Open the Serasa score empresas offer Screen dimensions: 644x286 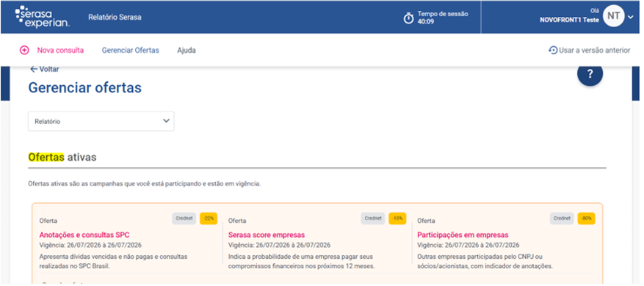coord(267,235)
